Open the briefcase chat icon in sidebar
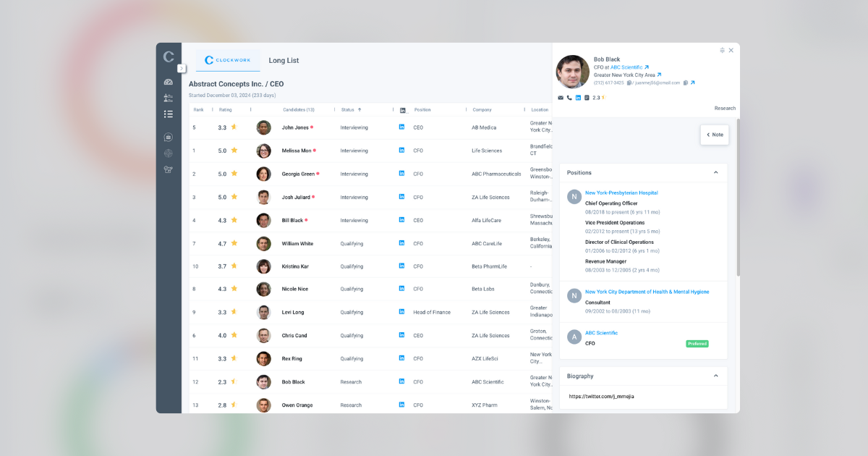The image size is (868, 456). click(169, 138)
